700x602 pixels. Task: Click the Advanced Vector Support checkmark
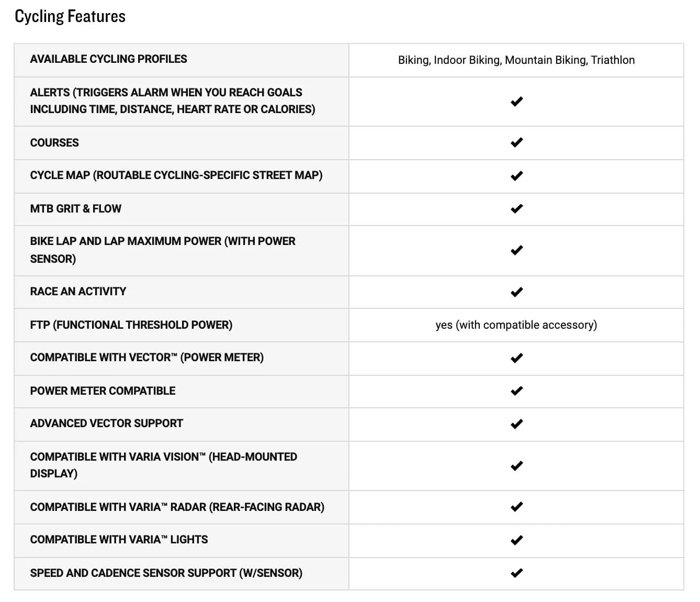[x=516, y=424]
